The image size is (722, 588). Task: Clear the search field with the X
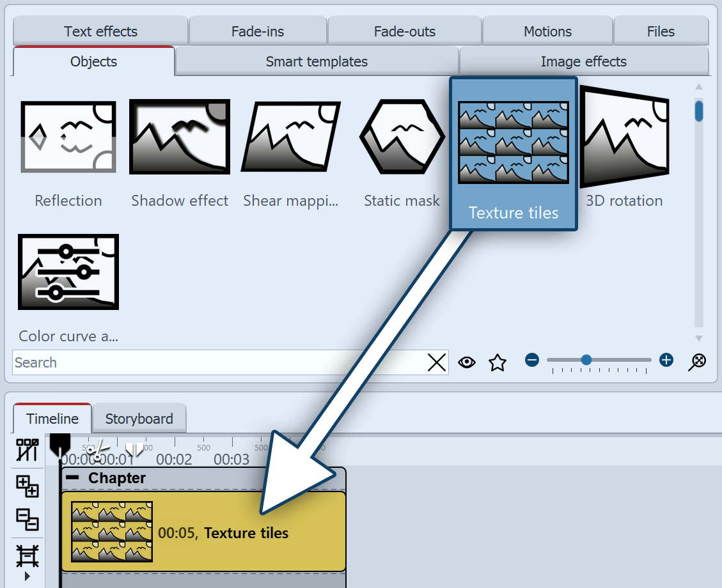[437, 362]
